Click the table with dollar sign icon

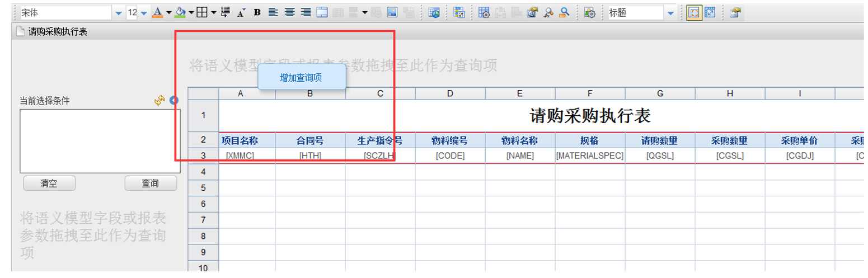[459, 12]
